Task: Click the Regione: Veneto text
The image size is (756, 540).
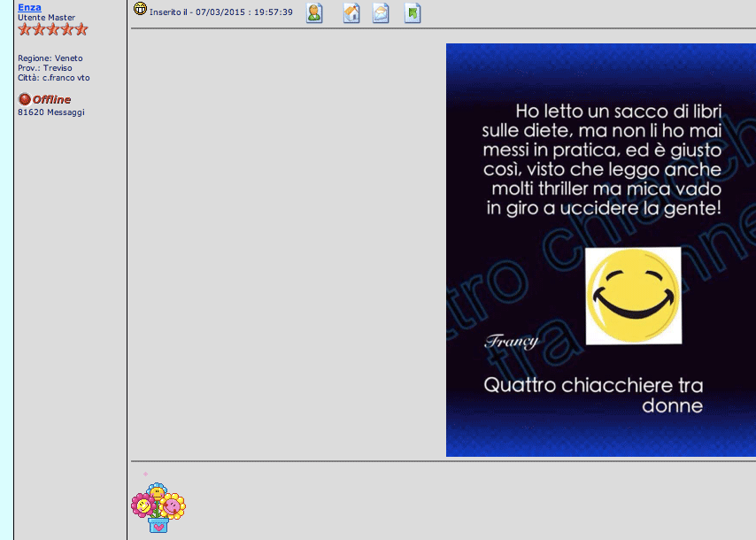Action: click(x=50, y=58)
